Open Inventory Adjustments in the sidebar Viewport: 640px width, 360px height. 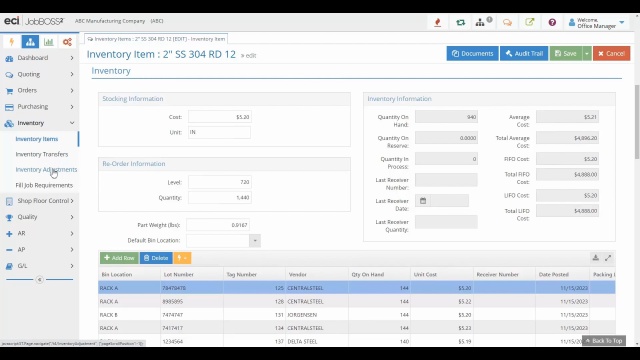pyautogui.click(x=46, y=169)
